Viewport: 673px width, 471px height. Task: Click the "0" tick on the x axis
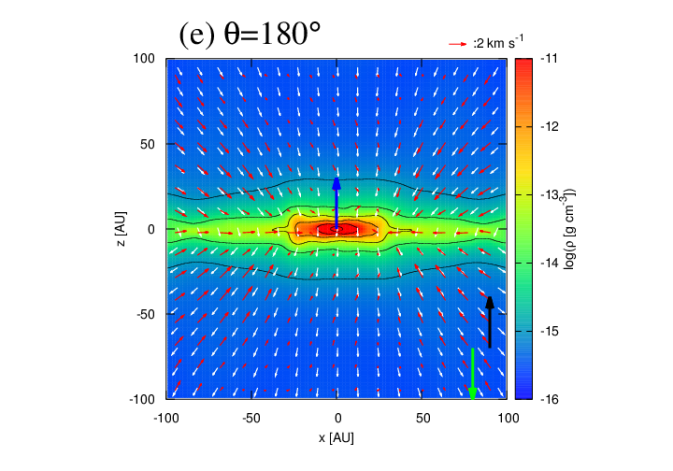(x=338, y=418)
